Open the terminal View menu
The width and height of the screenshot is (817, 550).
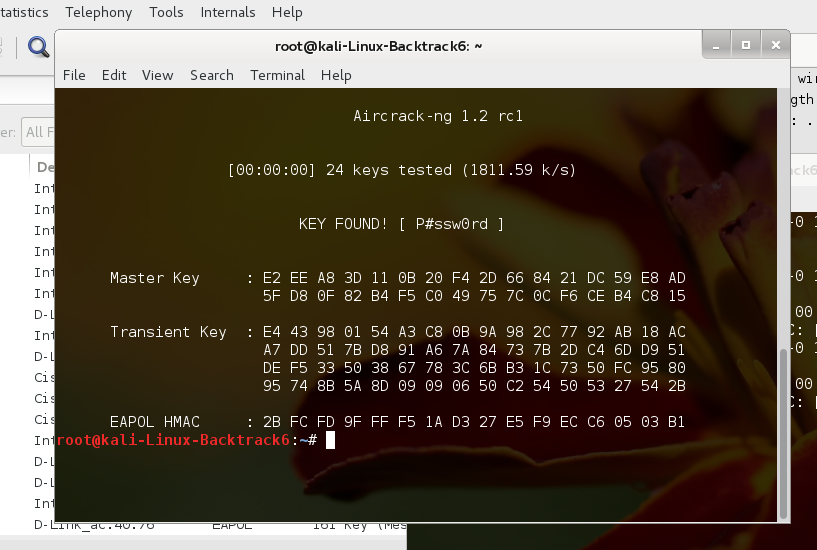(157, 76)
